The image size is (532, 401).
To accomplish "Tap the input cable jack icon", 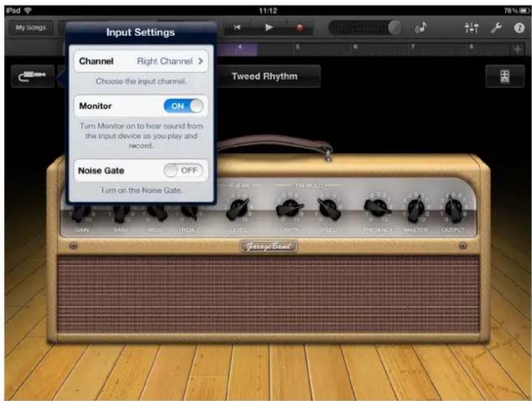I will [x=33, y=76].
